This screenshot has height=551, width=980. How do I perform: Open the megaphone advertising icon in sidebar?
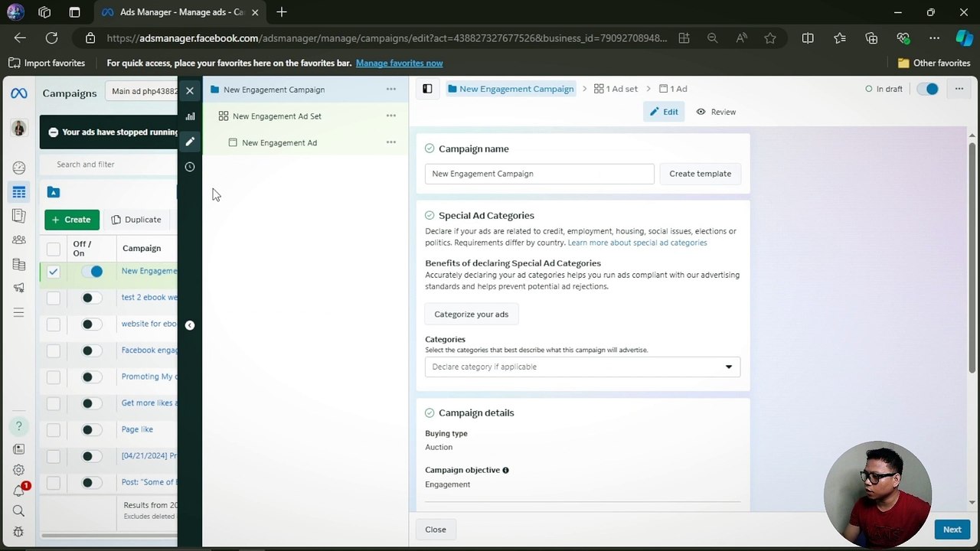coord(19,288)
